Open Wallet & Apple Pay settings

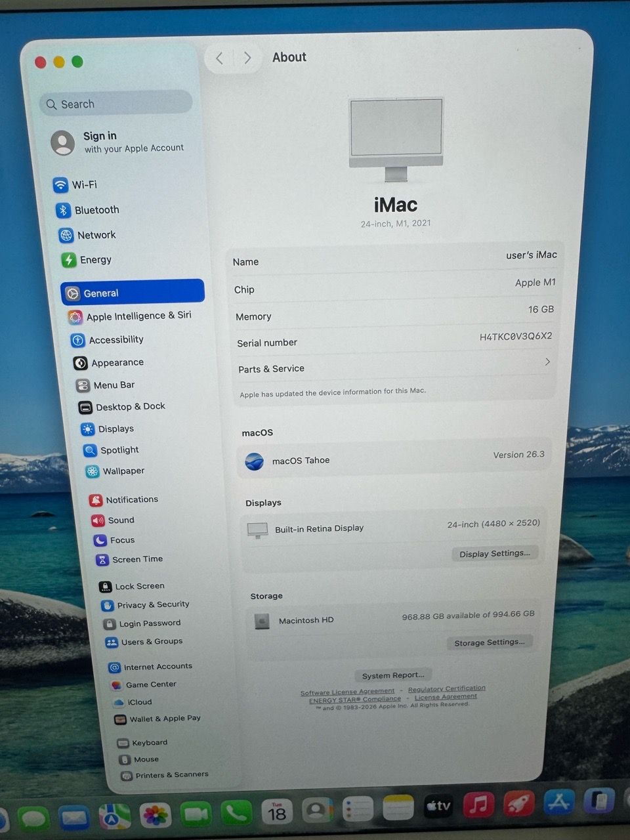pyautogui.click(x=157, y=719)
